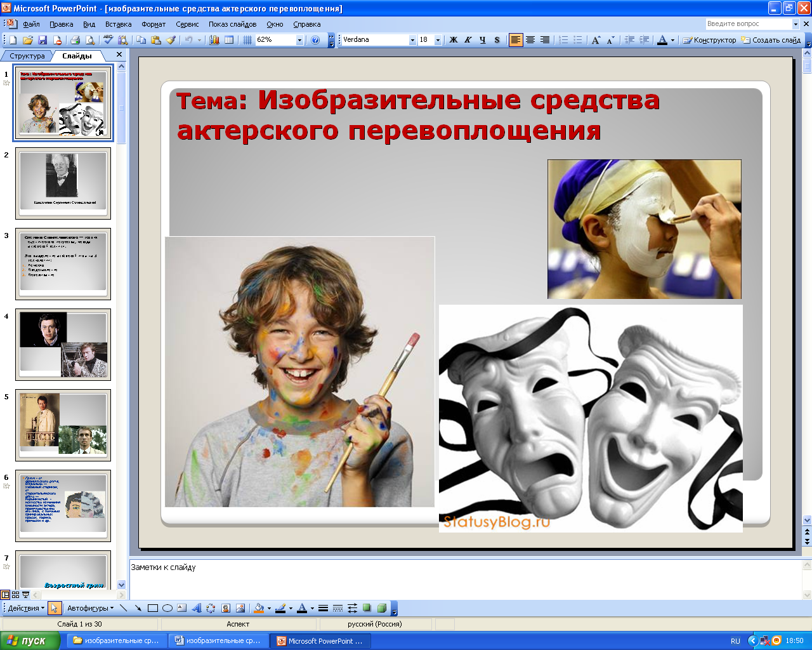
Task: Insert a chart using the chart icon
Action: [x=214, y=40]
